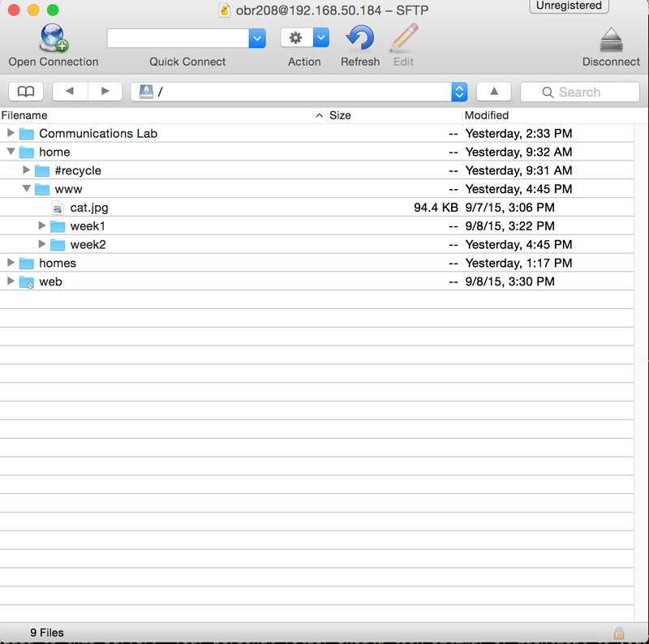Image resolution: width=649 pixels, height=644 pixels.
Task: Expand the Communications Lab folder
Action: pos(11,133)
